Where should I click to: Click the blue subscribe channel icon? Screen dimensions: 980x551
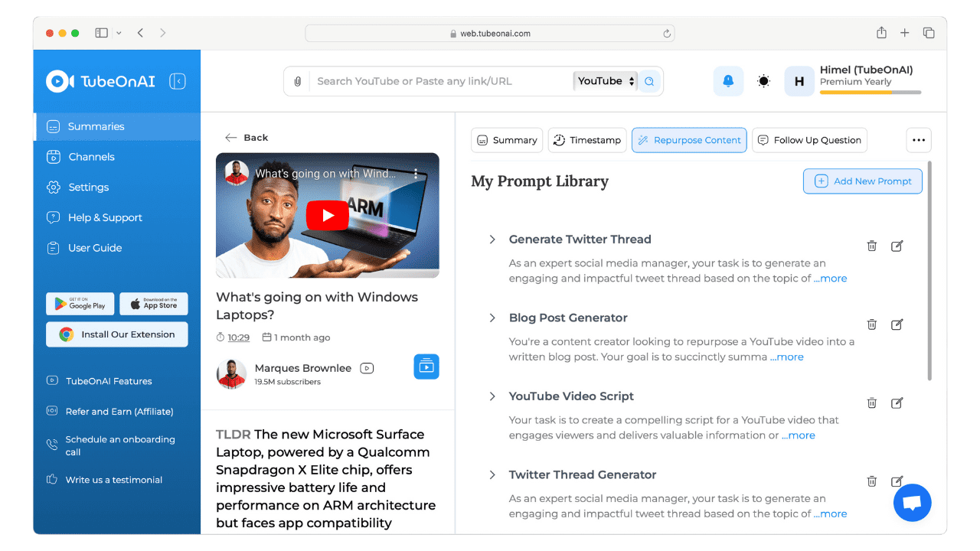[x=426, y=367]
